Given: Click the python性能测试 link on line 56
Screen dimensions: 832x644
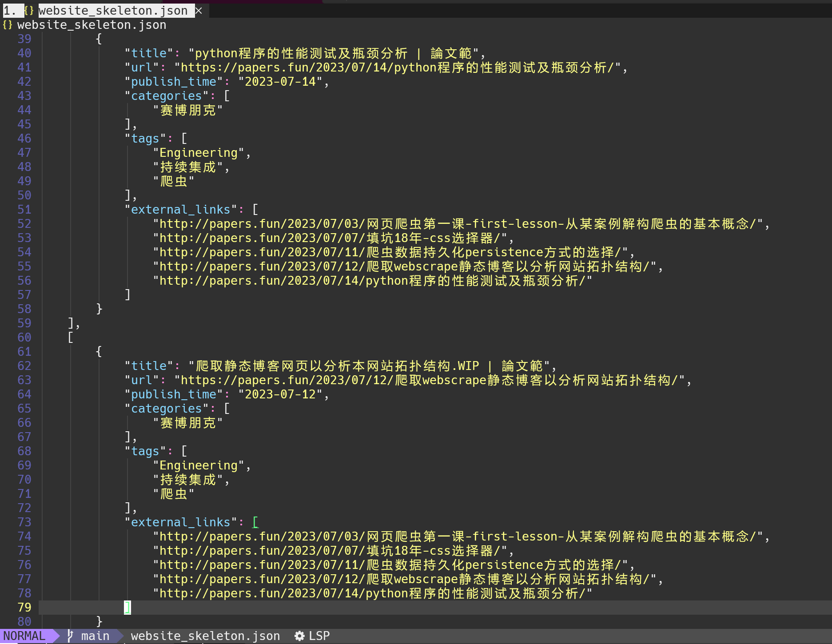Looking at the screenshot, I should [x=373, y=281].
